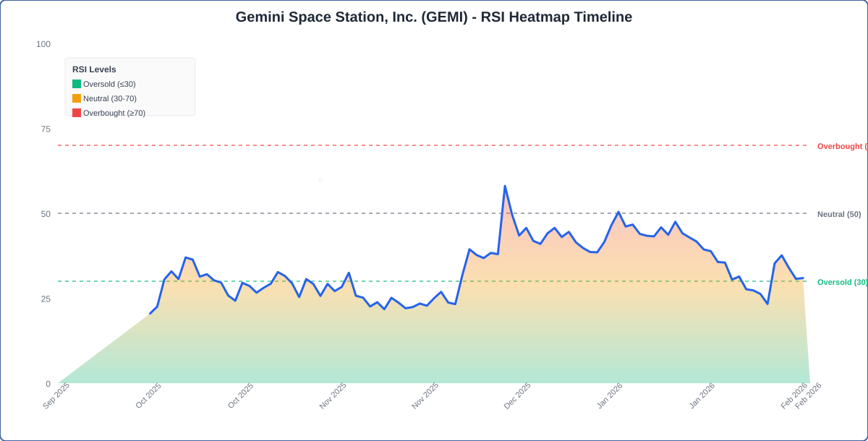
Task: Toggle the Overbought (≥70) legend entry
Action: [x=114, y=113]
